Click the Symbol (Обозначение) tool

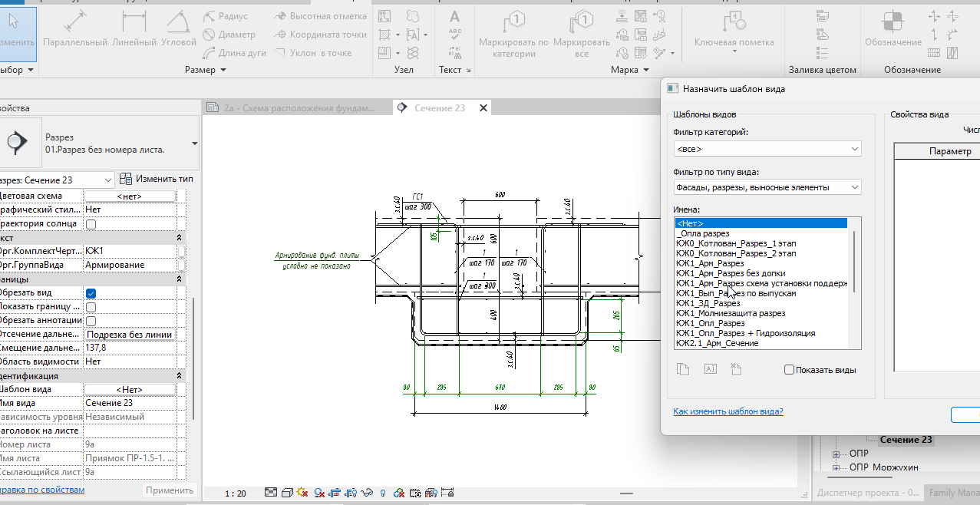(893, 29)
